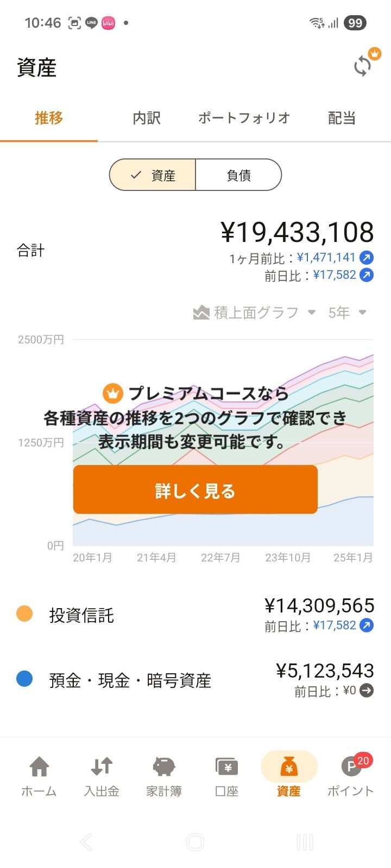
Task: Open the 家計簿 piggy bank icon
Action: (163, 767)
